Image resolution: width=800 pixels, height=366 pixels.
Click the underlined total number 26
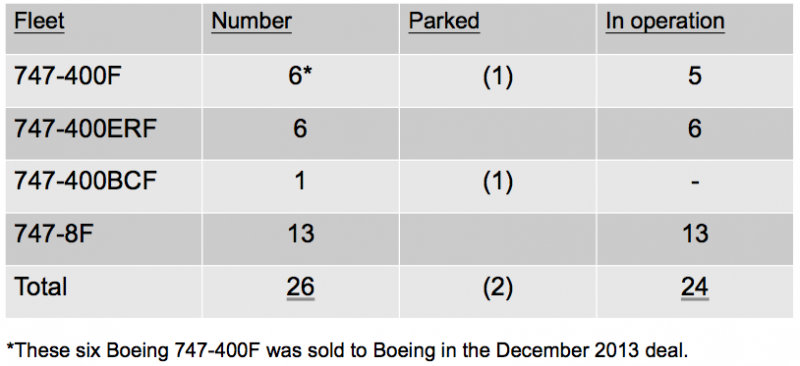point(300,287)
